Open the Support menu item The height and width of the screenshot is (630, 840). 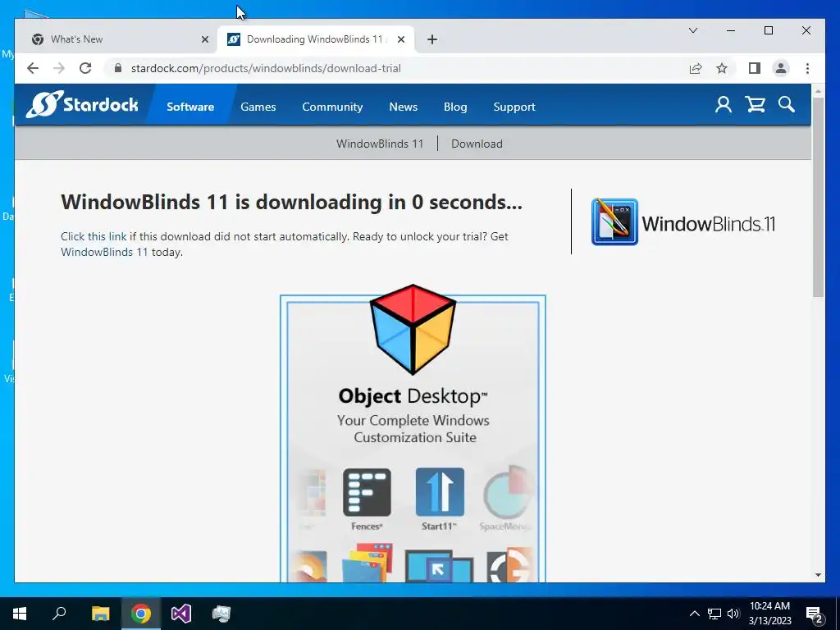click(514, 107)
